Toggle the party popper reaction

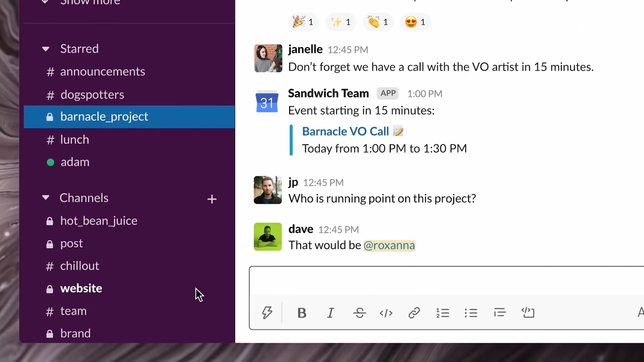pyautogui.click(x=303, y=22)
